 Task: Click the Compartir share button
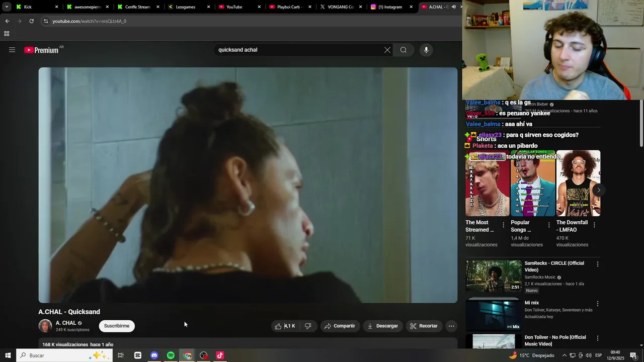click(340, 326)
